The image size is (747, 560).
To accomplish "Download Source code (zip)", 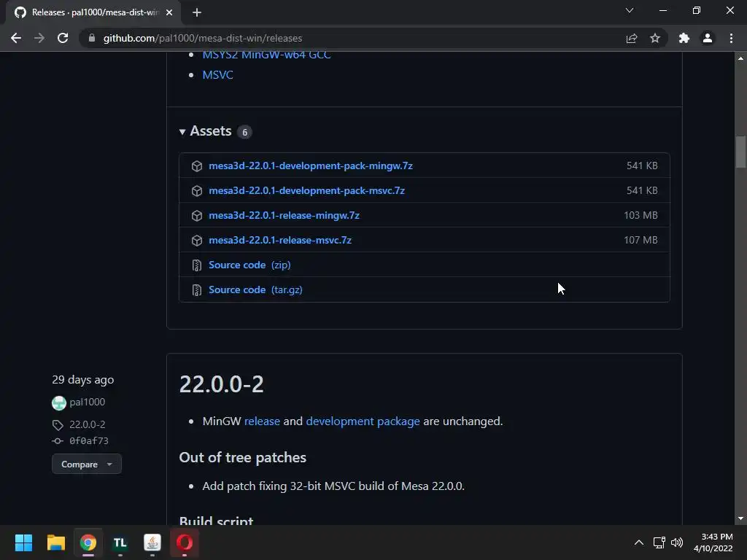I will [x=249, y=265].
